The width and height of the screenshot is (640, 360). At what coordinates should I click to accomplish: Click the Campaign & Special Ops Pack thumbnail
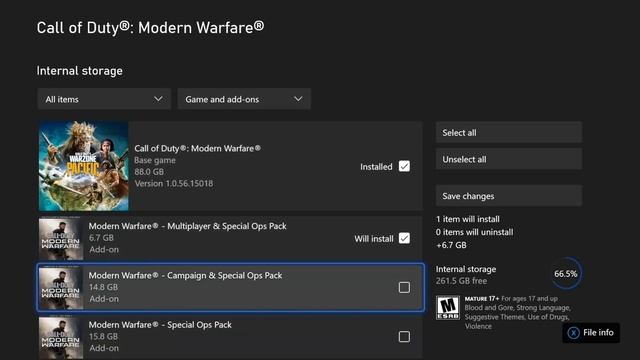[61, 287]
